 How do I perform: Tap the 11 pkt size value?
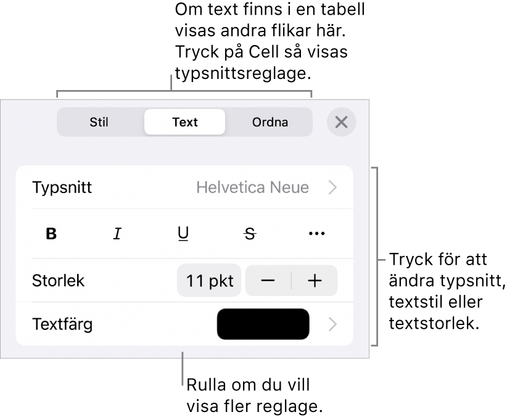tap(208, 280)
